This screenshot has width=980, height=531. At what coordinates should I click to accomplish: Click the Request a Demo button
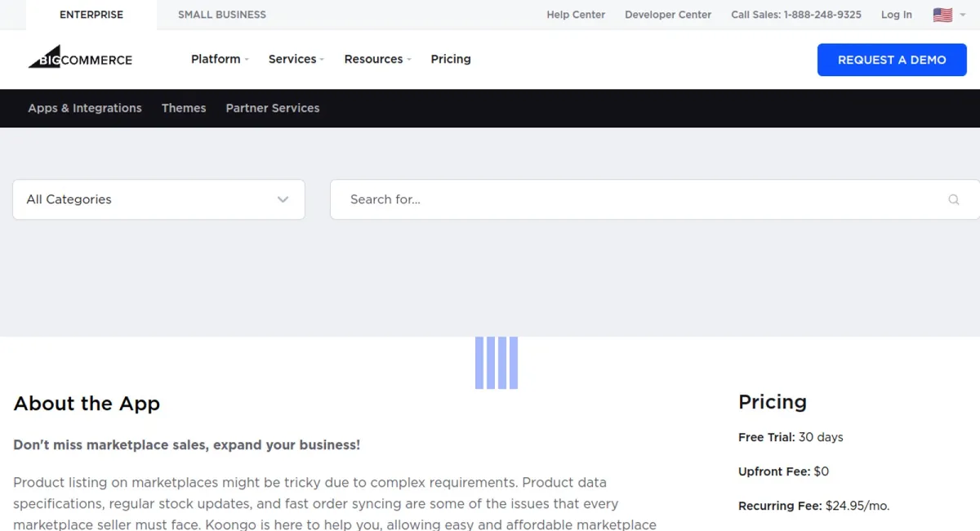point(892,60)
